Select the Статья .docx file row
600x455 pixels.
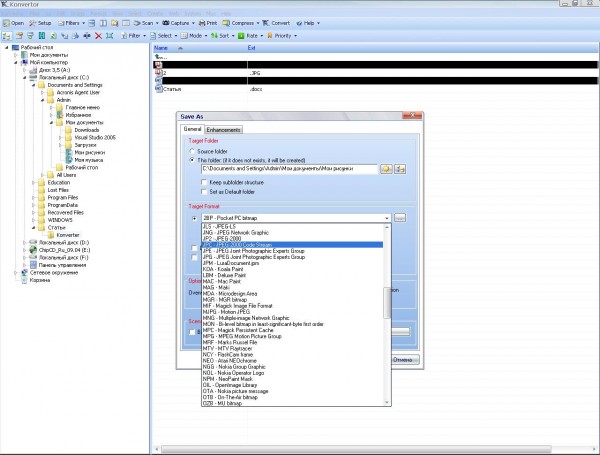tap(375, 89)
